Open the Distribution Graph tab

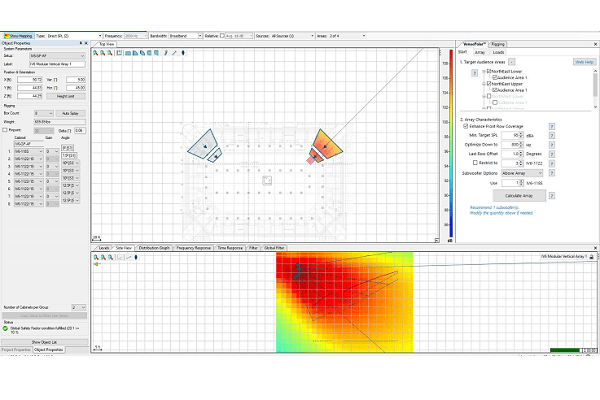click(154, 248)
